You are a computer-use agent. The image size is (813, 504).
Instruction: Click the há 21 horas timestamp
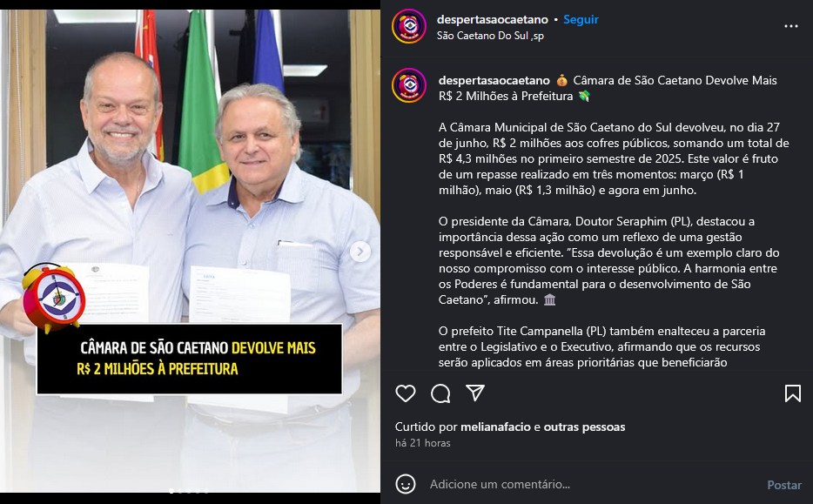click(x=422, y=443)
